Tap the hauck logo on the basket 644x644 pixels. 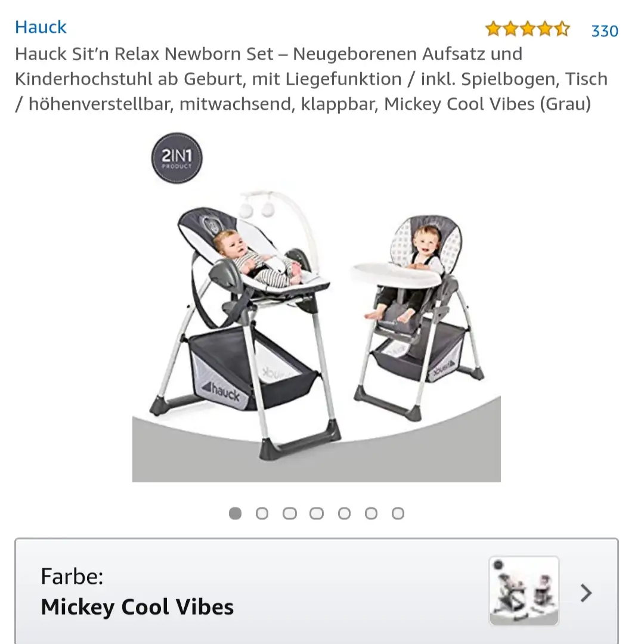pyautogui.click(x=221, y=390)
